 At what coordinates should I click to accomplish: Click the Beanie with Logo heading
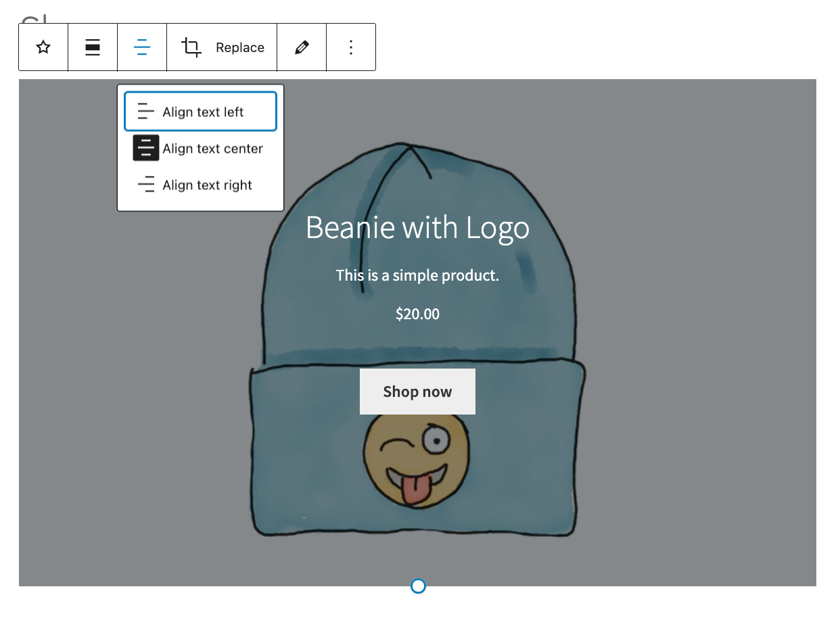(x=417, y=227)
